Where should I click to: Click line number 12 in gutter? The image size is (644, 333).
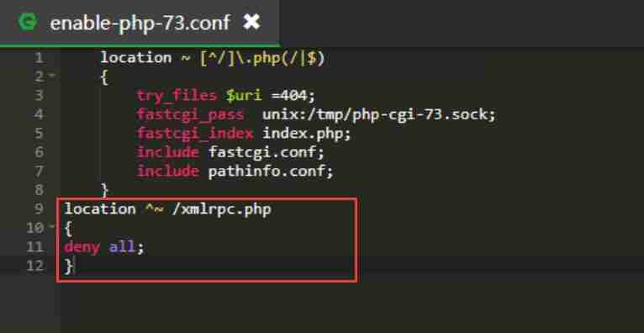[34, 266]
